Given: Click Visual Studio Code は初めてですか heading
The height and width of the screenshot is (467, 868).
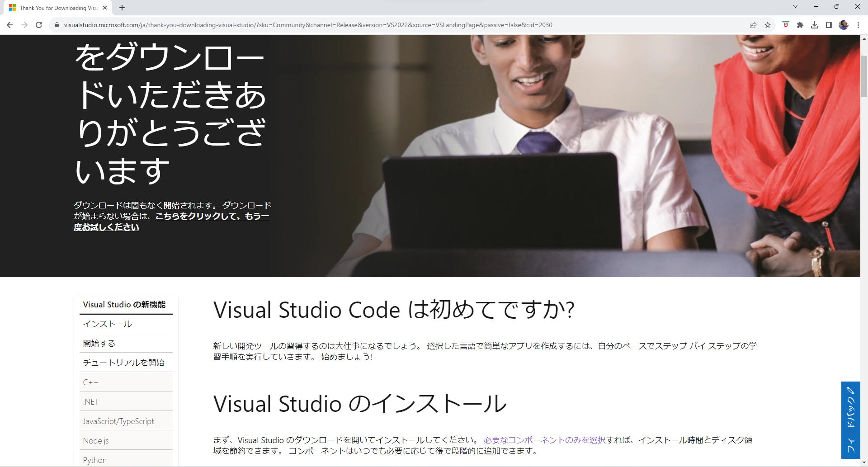Looking at the screenshot, I should (394, 310).
